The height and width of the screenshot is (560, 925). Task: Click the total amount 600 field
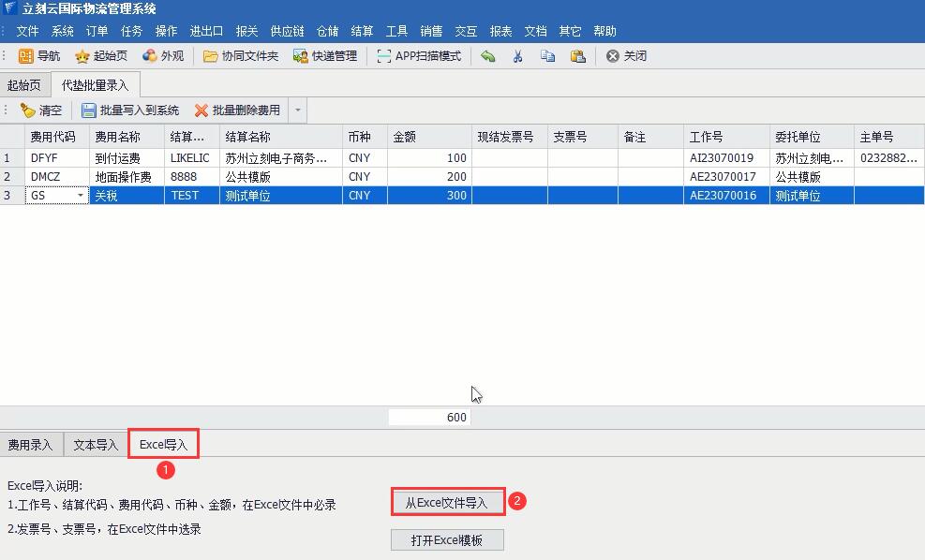click(x=429, y=418)
